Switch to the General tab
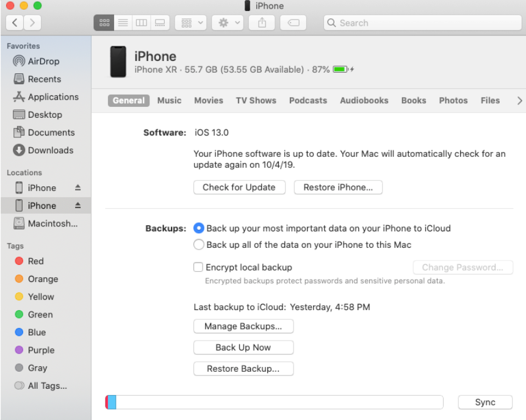The width and height of the screenshot is (526, 420). tap(129, 100)
